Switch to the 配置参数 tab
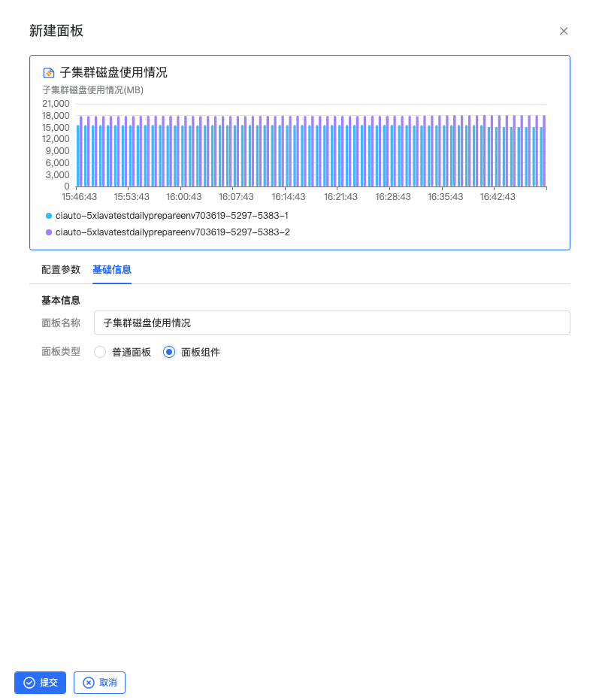The height and width of the screenshot is (700, 593). 61,269
